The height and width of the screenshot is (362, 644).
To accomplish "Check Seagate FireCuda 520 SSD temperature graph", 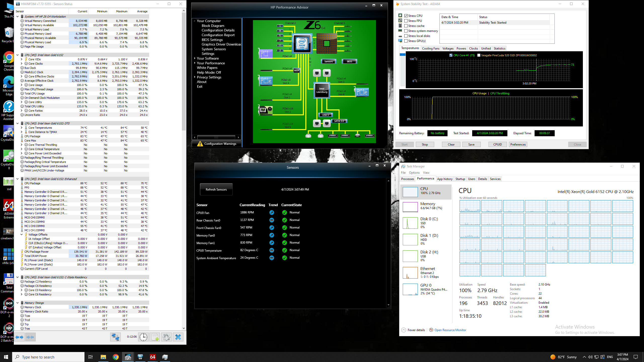I will [479, 55].
